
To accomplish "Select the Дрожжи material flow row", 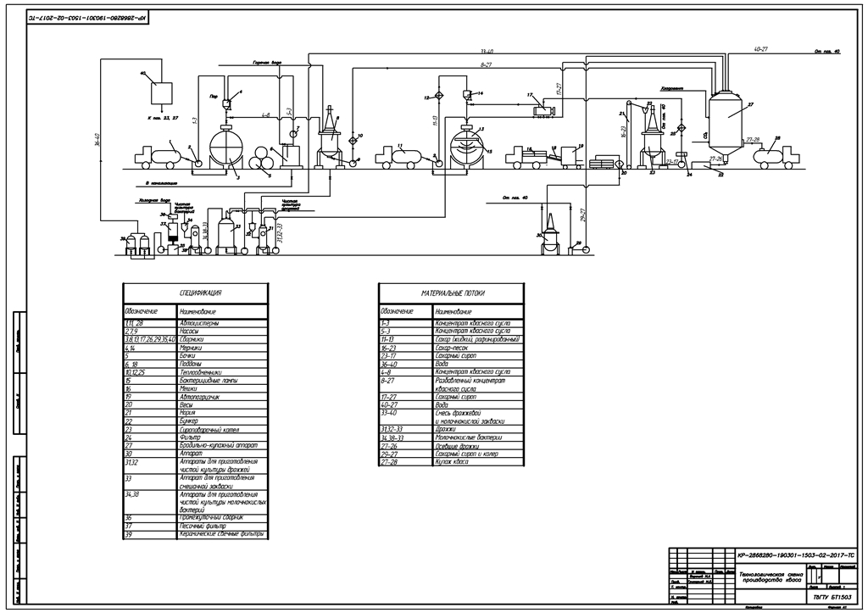I will (x=451, y=429).
